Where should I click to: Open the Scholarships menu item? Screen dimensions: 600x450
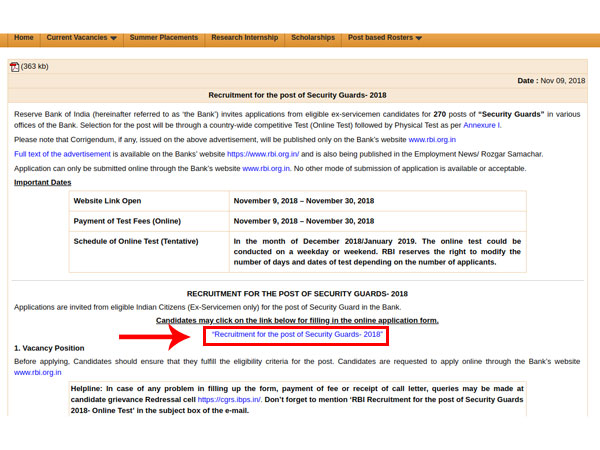tap(313, 38)
